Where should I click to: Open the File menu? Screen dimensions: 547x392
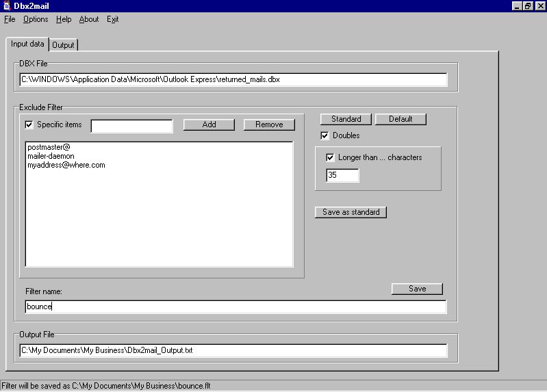coord(10,19)
